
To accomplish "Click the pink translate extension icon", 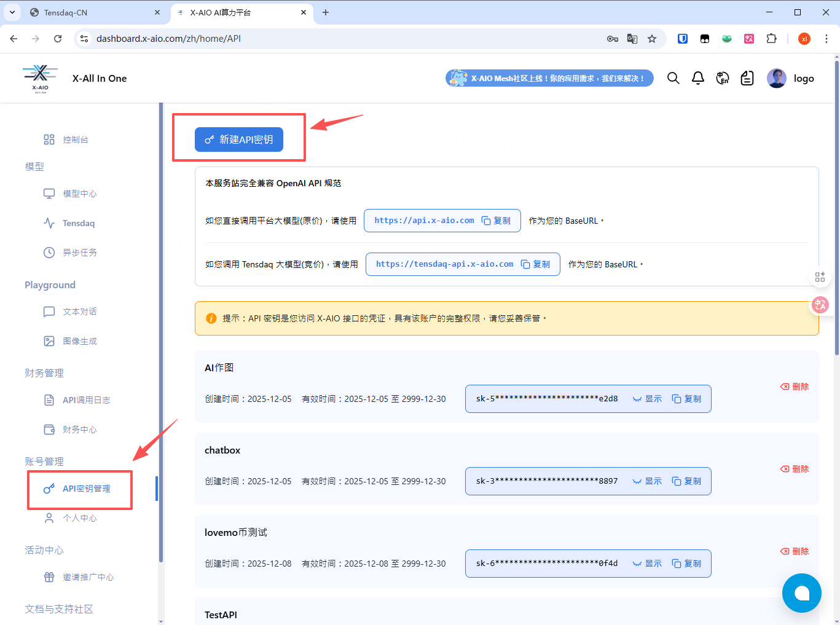I will (749, 39).
